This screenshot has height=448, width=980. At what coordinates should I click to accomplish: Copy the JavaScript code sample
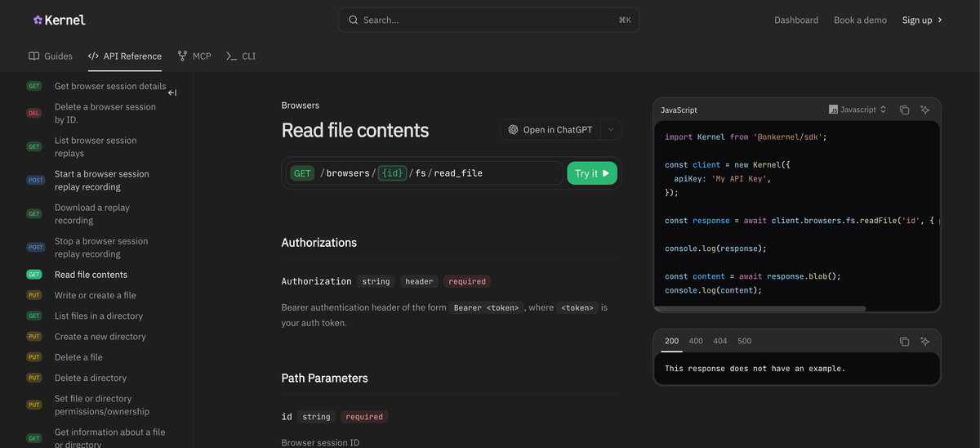[904, 110]
